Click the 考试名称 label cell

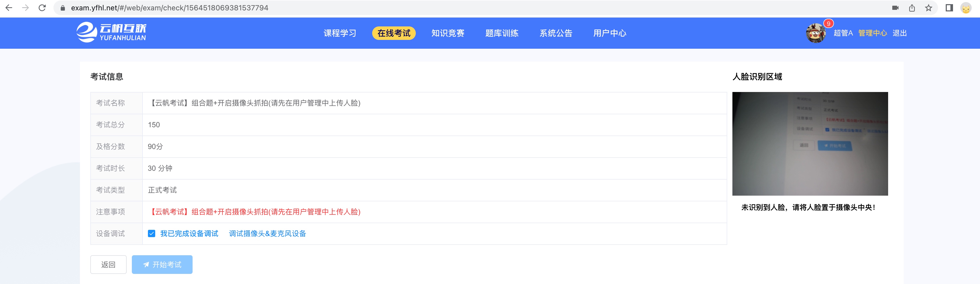[x=117, y=103]
